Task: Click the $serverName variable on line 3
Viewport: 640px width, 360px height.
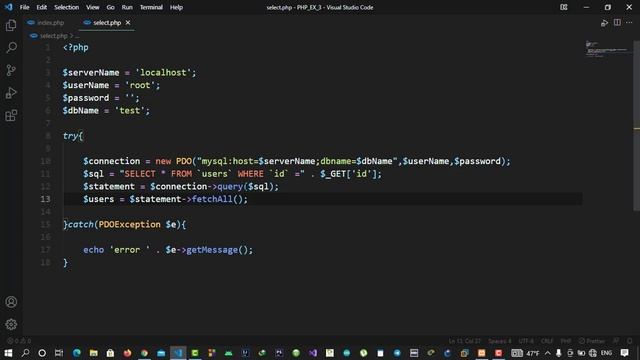Action: point(91,73)
